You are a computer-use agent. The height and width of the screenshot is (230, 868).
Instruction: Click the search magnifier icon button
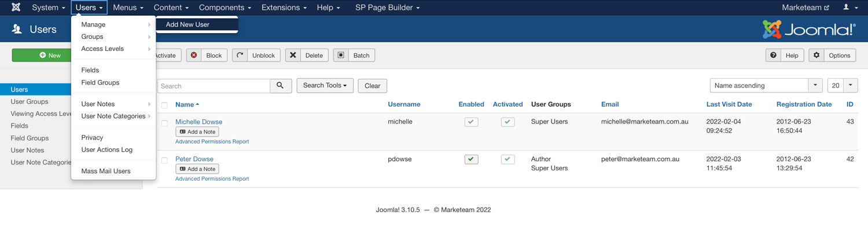[x=280, y=86]
